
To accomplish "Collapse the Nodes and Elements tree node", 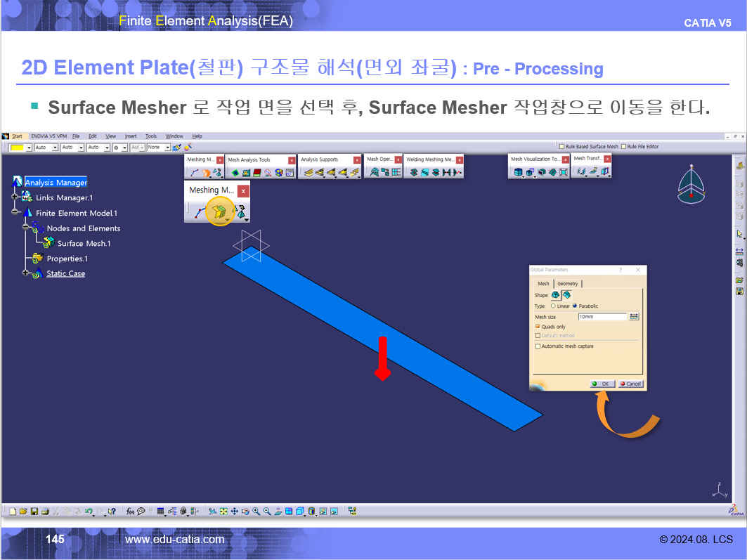I will 26,227.
